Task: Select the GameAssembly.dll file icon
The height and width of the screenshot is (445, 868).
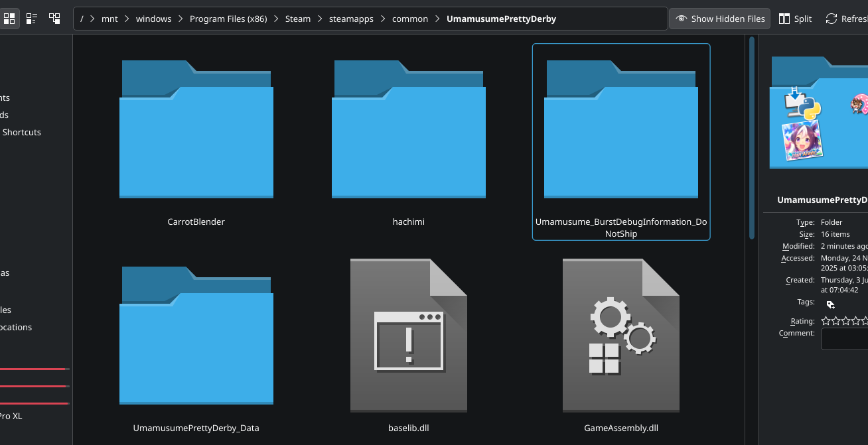Action: pyautogui.click(x=621, y=336)
